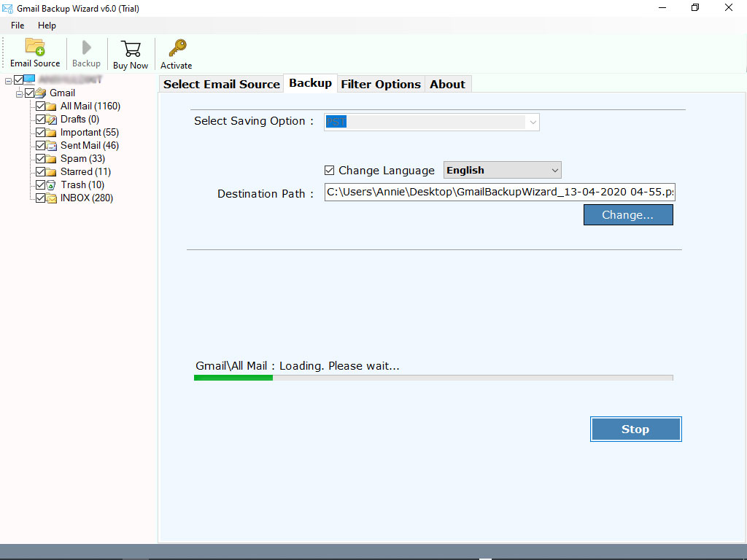Restore down the application window
The width and height of the screenshot is (747, 560).
[695, 7]
